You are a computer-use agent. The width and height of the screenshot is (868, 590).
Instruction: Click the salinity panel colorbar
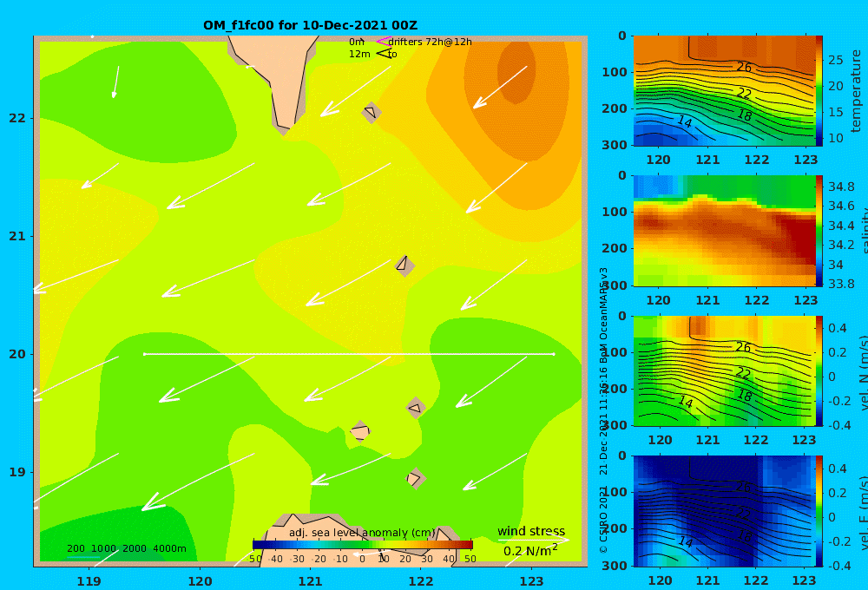pyautogui.click(x=819, y=231)
